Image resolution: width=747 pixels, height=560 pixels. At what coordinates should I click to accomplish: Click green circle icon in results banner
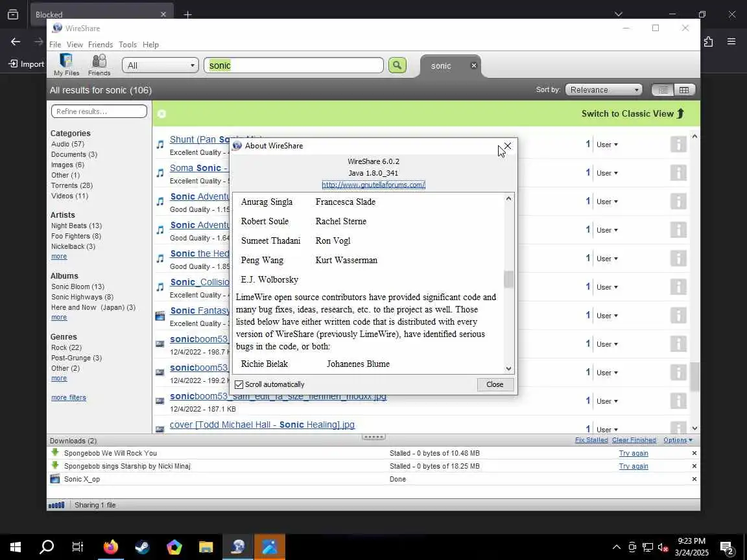(x=161, y=114)
